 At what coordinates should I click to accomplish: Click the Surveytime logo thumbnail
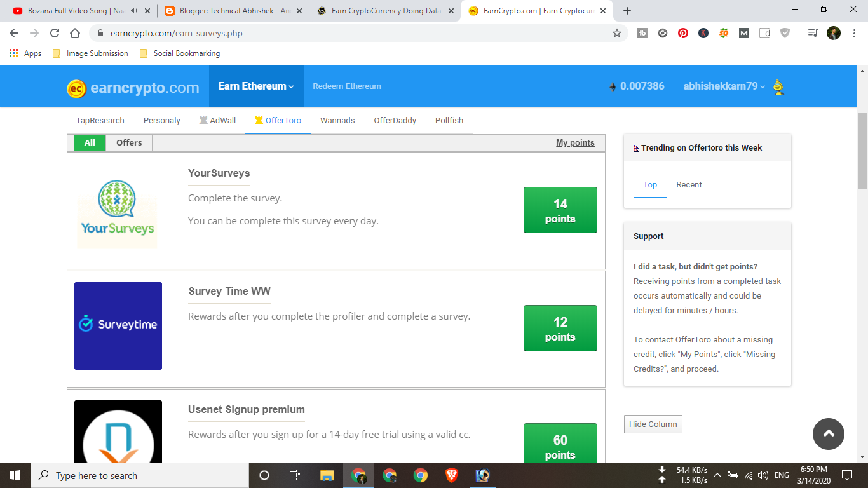click(118, 326)
